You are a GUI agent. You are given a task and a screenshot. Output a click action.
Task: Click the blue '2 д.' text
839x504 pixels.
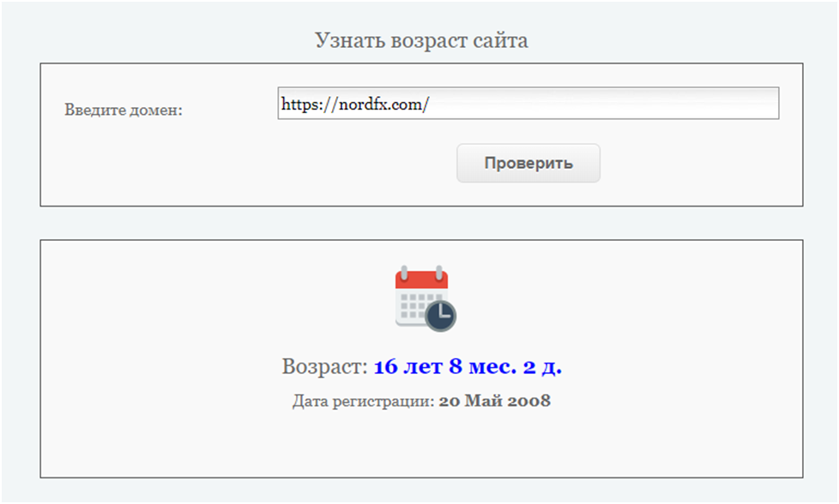point(542,366)
